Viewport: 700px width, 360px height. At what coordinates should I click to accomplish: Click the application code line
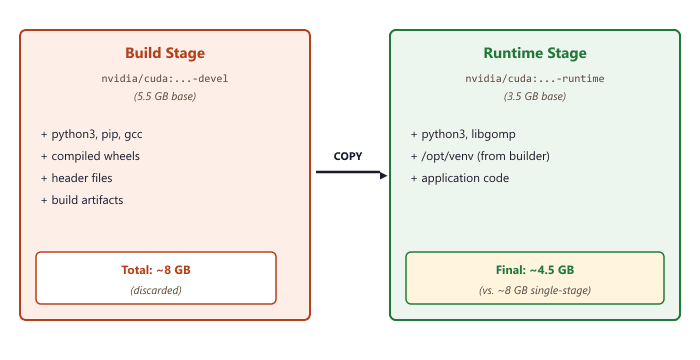click(x=460, y=178)
